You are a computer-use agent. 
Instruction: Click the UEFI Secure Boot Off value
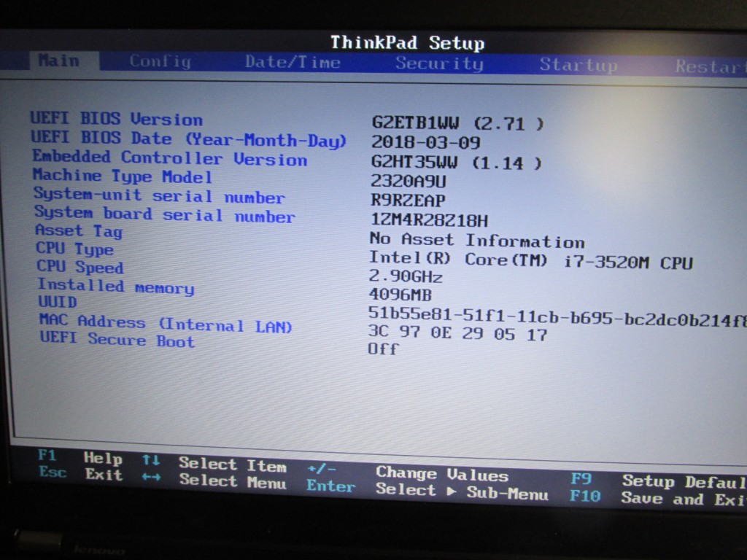(x=383, y=349)
